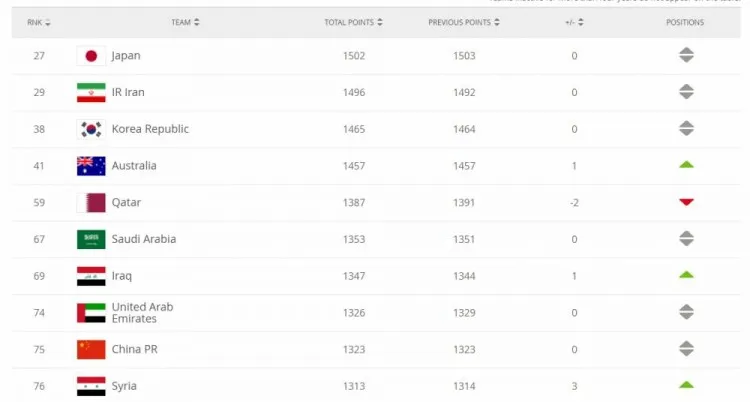The width and height of the screenshot is (750, 402).
Task: Click the Korea Republic flag icon
Action: 91,129
